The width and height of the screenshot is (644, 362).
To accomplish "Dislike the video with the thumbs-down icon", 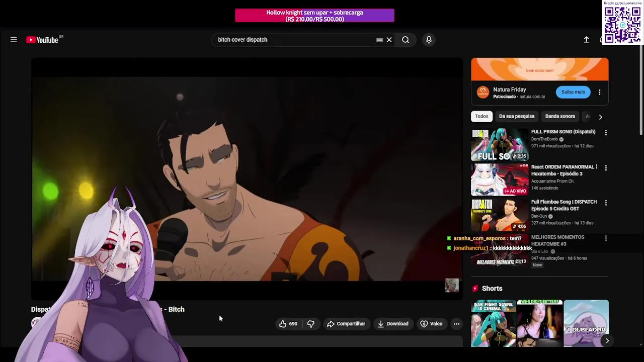I will tap(311, 324).
